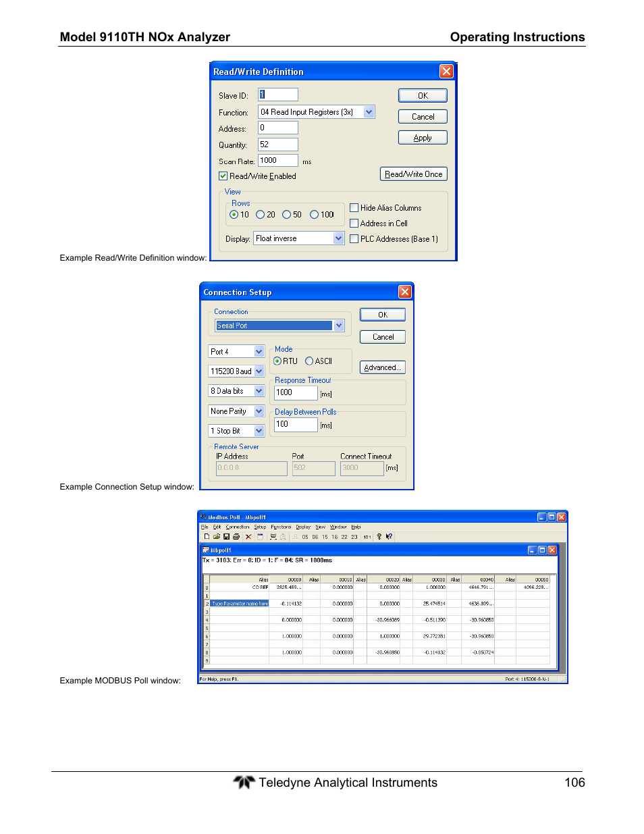Click the help question mark toolbar icon
Viewport: 644px width, 834px height.
tap(379, 537)
